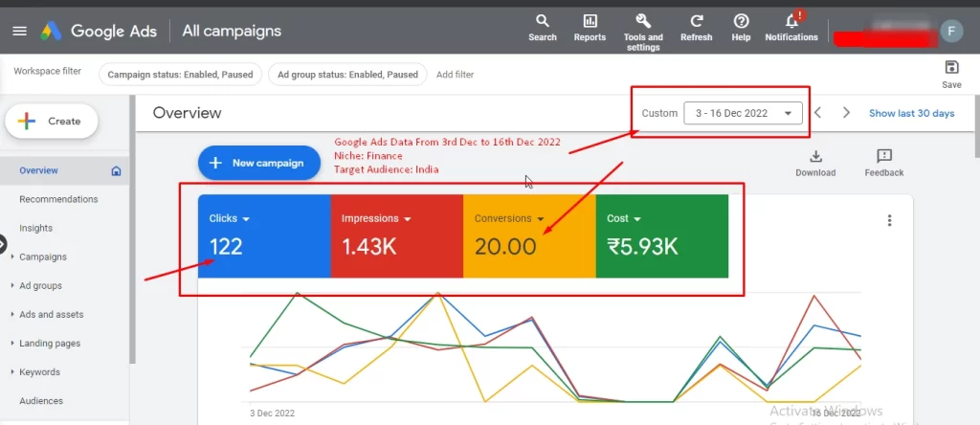Change the Impressions metric dropdown
Screen dimensions: 980x425
376,219
